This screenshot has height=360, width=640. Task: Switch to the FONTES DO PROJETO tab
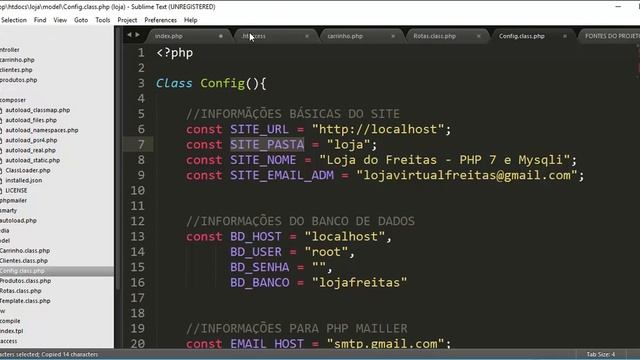(612, 36)
